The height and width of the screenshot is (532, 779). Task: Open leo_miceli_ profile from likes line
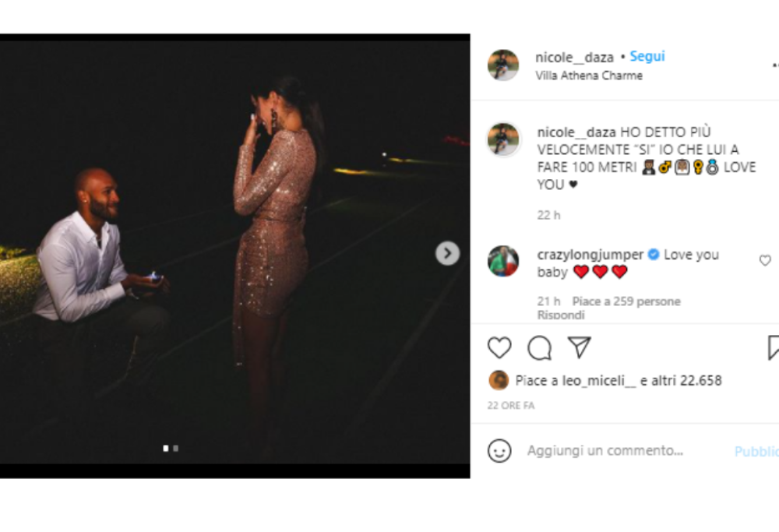[593, 381]
